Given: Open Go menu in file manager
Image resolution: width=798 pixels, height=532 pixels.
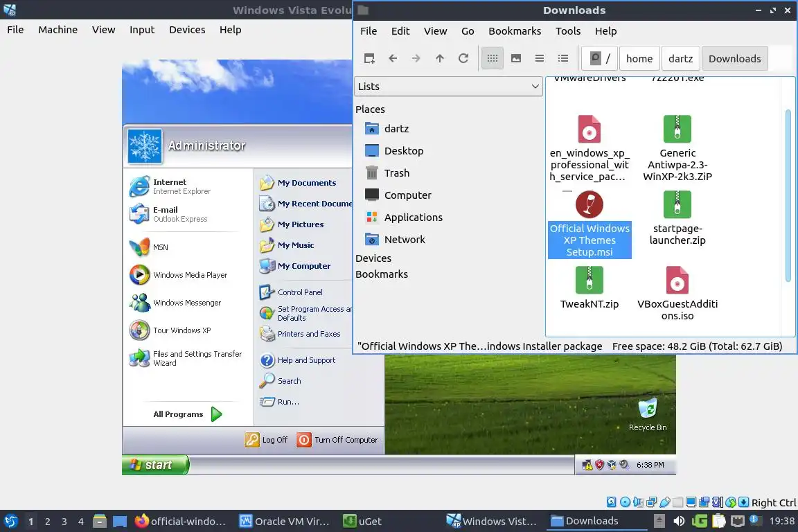Looking at the screenshot, I should (467, 31).
